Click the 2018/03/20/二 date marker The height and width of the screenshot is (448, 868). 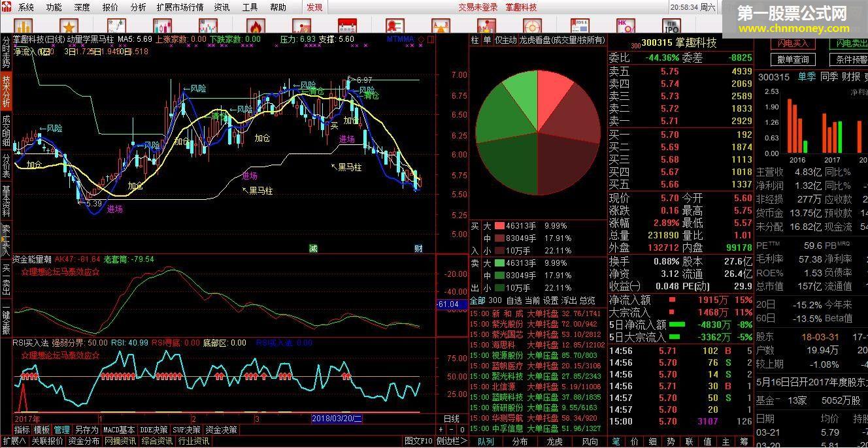click(x=337, y=419)
